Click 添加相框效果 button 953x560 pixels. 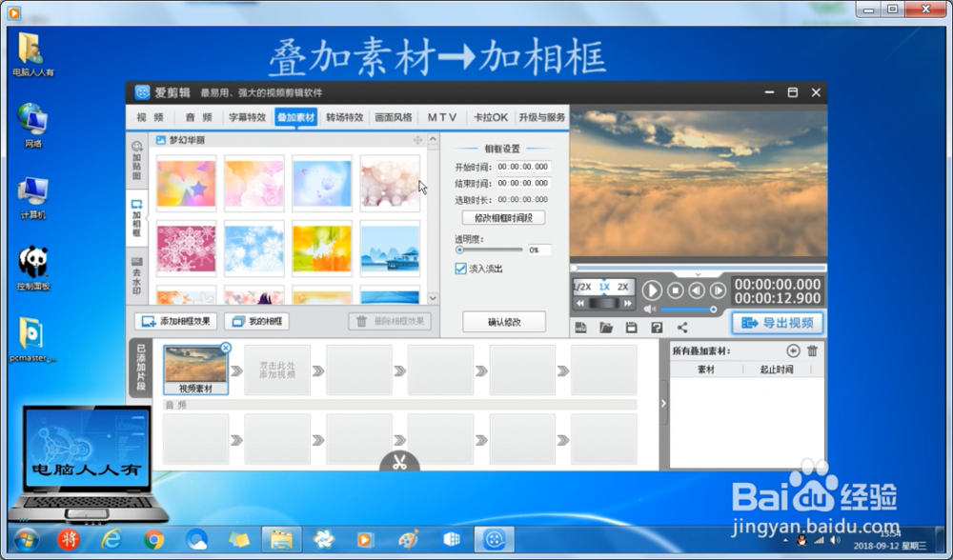tap(175, 321)
